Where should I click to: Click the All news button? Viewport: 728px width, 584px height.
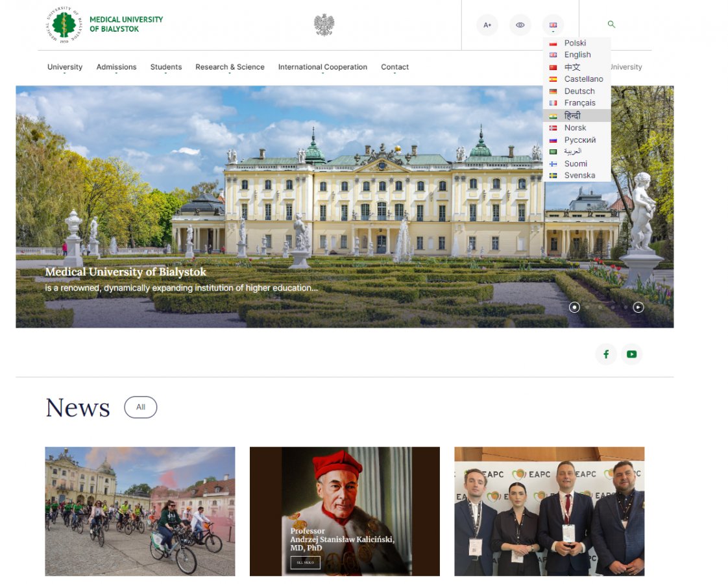pyautogui.click(x=140, y=408)
